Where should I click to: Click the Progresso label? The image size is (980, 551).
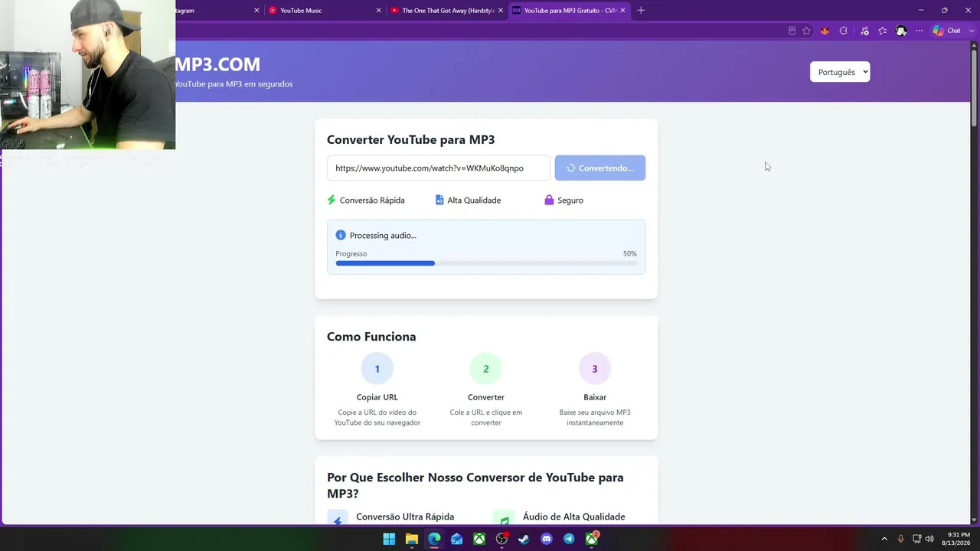(351, 253)
